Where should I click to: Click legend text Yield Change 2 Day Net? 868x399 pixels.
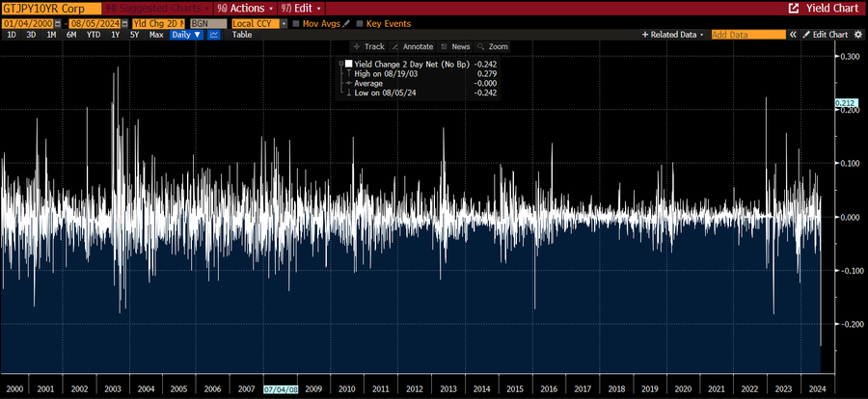[x=411, y=64]
